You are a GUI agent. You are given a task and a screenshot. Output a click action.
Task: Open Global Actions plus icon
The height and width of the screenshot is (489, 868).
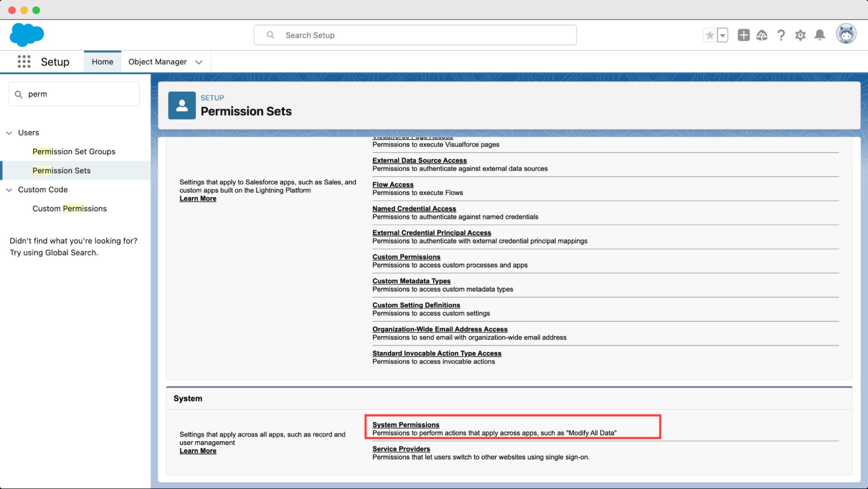(x=743, y=35)
